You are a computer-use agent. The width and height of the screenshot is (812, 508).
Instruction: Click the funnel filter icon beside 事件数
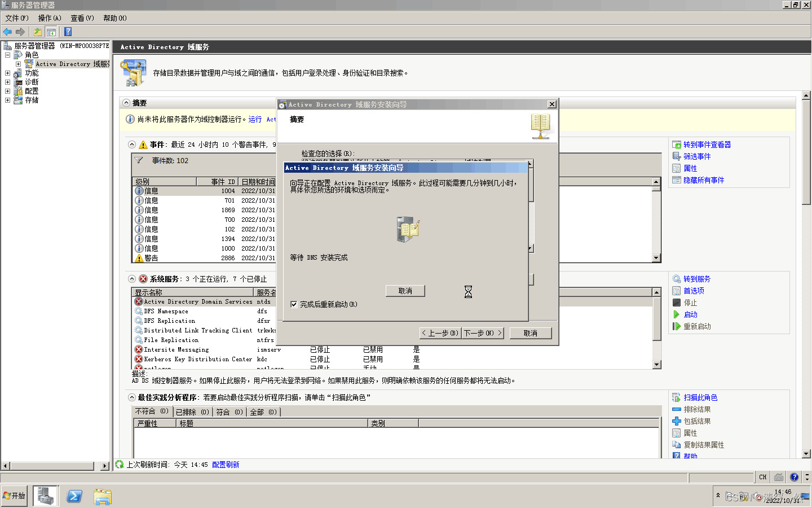(139, 160)
